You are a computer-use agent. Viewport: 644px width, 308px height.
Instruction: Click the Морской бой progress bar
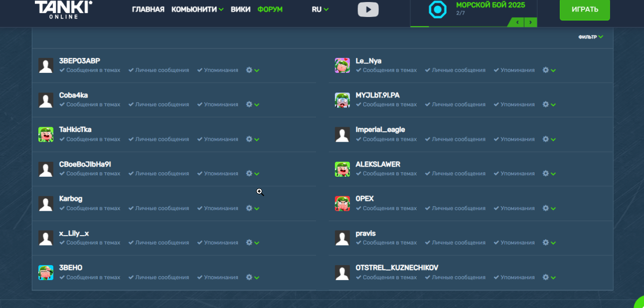point(459,26)
